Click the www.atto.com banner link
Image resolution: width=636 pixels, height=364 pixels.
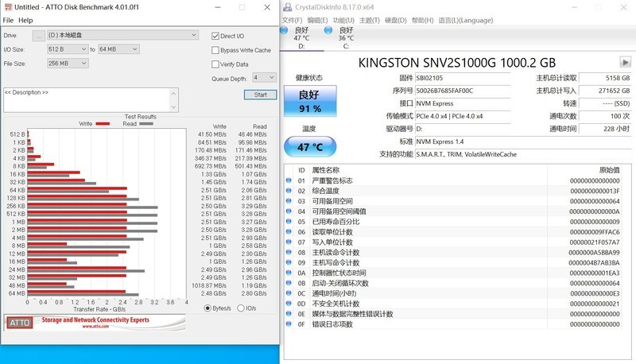pos(95,327)
